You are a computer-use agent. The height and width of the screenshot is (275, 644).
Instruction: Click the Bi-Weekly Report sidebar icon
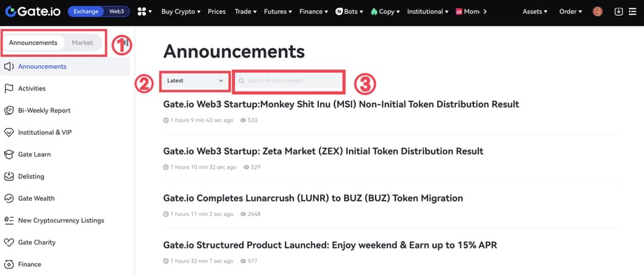[9, 111]
